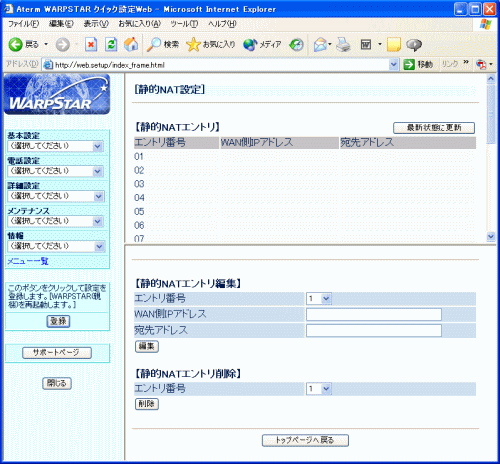The image size is (500, 464).
Task: Click the NAT entry list scrollbar down arrow
Action: [x=490, y=236]
